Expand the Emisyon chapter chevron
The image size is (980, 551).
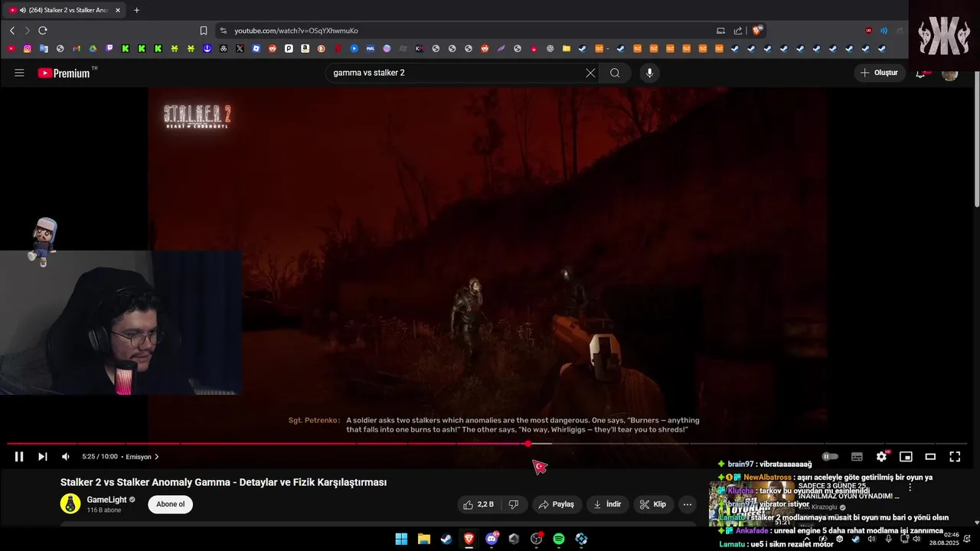157,457
